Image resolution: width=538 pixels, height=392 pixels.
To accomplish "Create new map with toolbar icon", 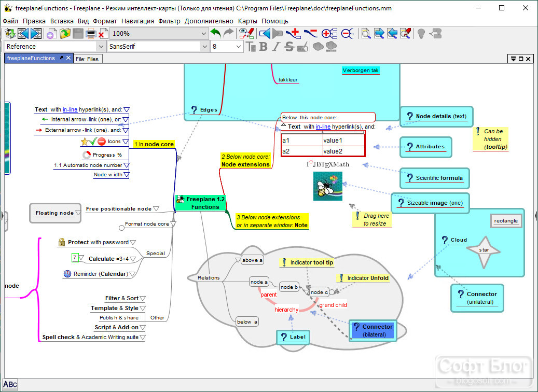I will coord(52,34).
